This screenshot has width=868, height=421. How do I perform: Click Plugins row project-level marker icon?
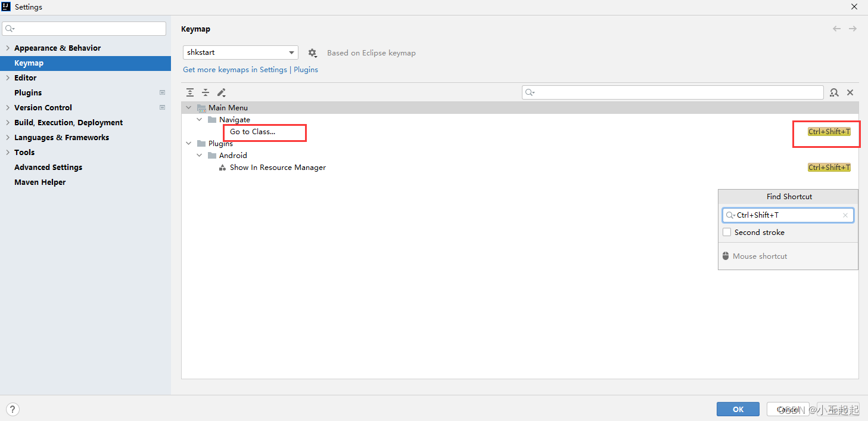pyautogui.click(x=162, y=92)
